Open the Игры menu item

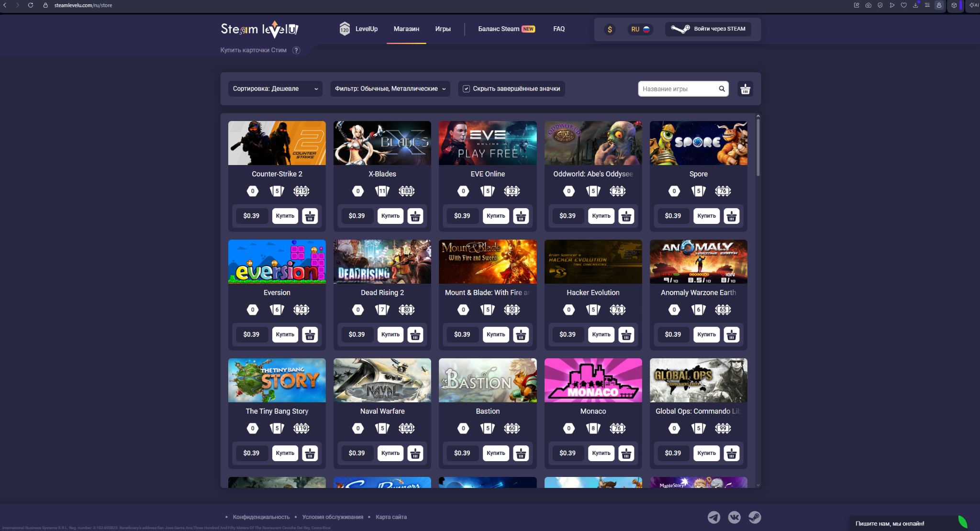tap(443, 29)
